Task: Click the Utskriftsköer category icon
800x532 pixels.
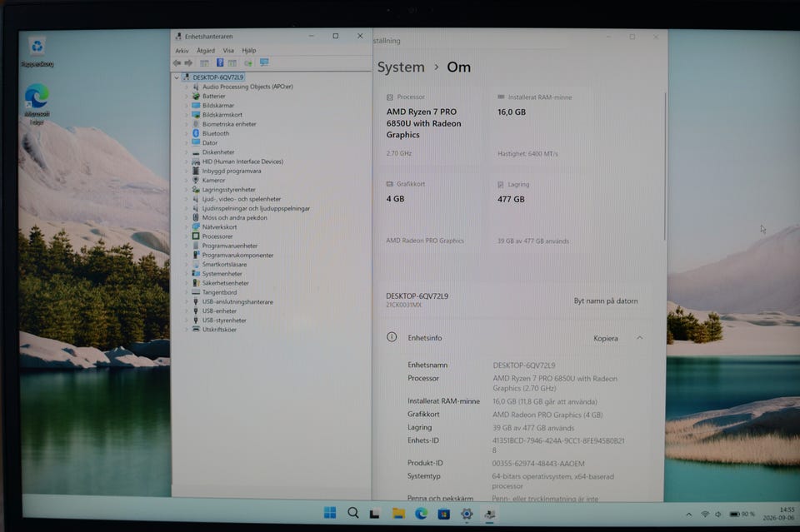Action: (x=196, y=329)
